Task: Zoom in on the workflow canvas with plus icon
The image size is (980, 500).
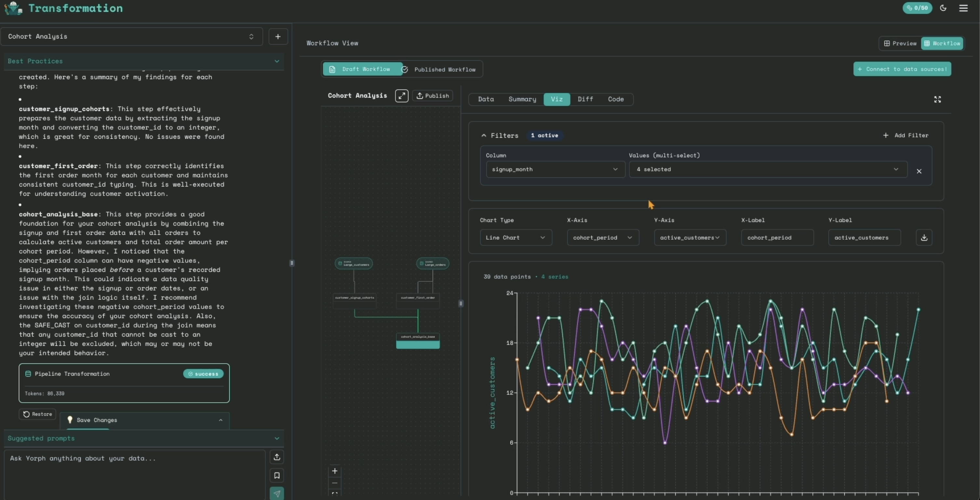Action: pyautogui.click(x=335, y=471)
